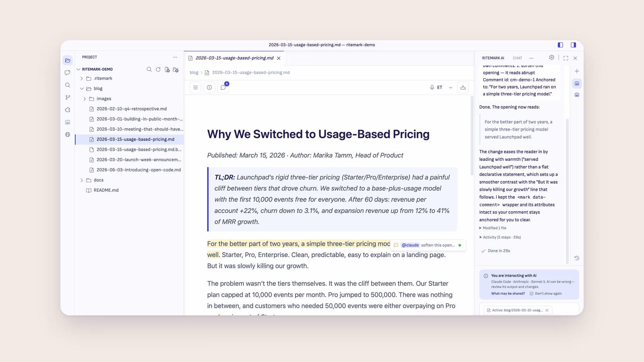Screen dimensions: 644x362
Task: Open the AI chat sparkle icon in activity bar
Action: click(68, 73)
